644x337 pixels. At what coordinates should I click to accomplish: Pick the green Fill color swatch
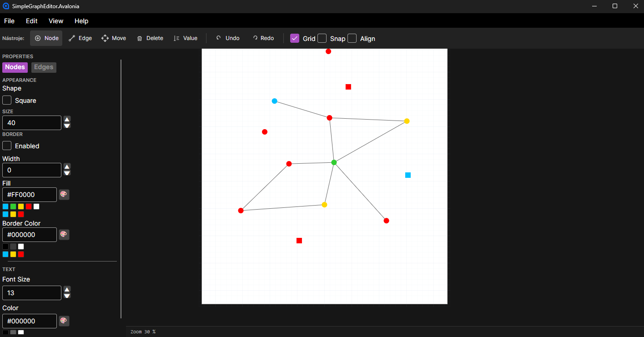point(13,206)
